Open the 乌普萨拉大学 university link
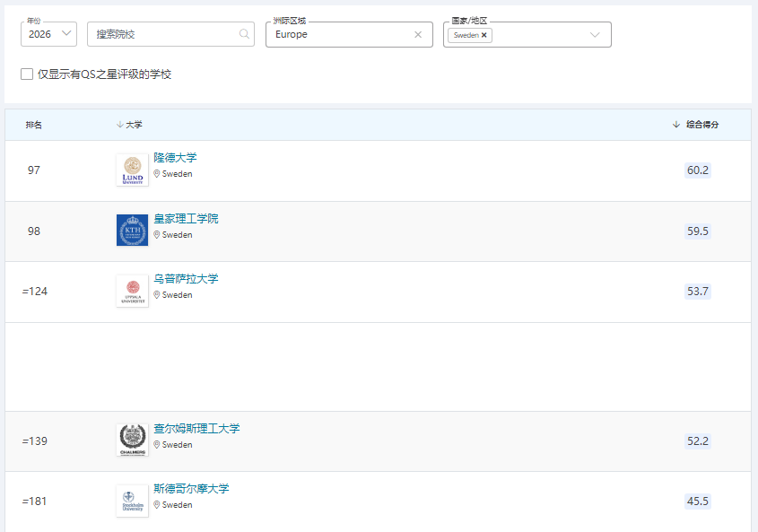 tap(188, 279)
